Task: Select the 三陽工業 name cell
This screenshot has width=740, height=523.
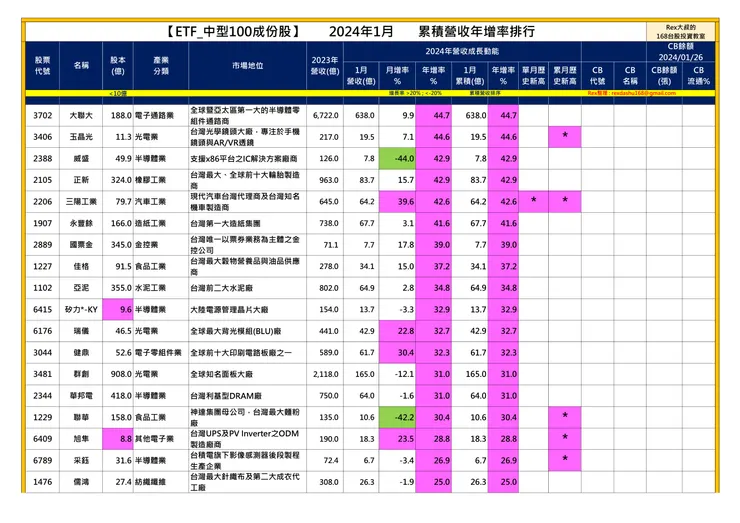Action: click(x=81, y=202)
